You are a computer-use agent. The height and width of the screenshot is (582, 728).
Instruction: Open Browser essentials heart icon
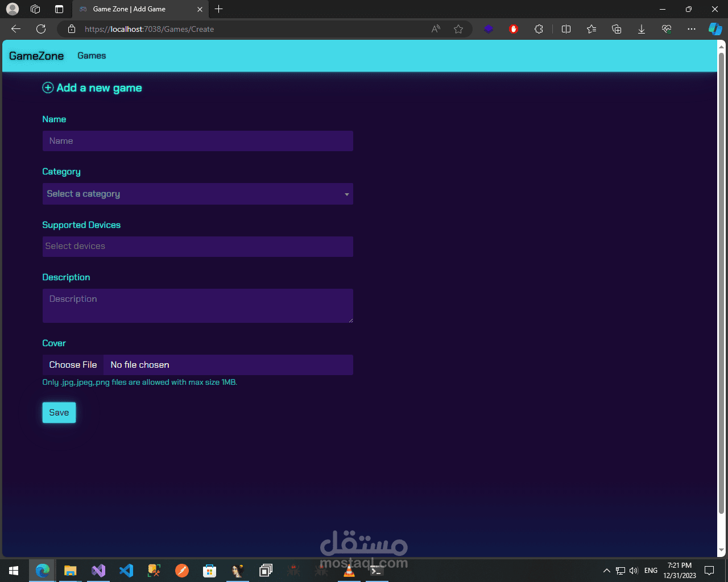tap(667, 29)
